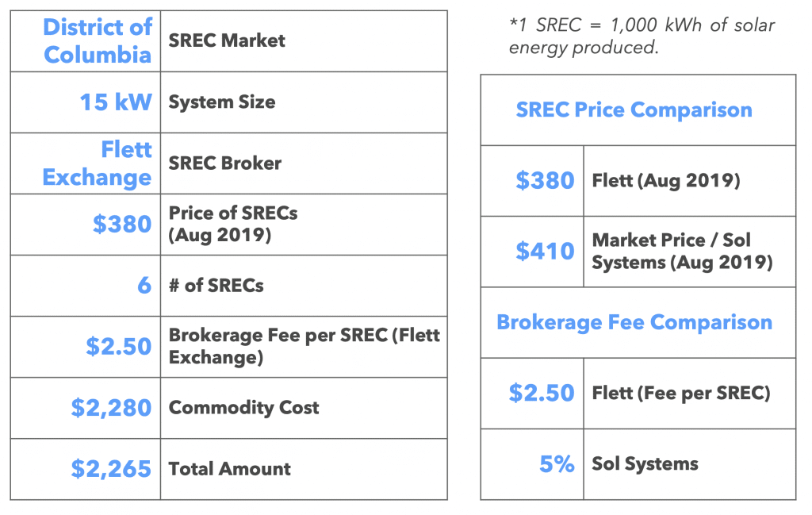
Task: Click the $2,265 total amount value
Action: 111,468
